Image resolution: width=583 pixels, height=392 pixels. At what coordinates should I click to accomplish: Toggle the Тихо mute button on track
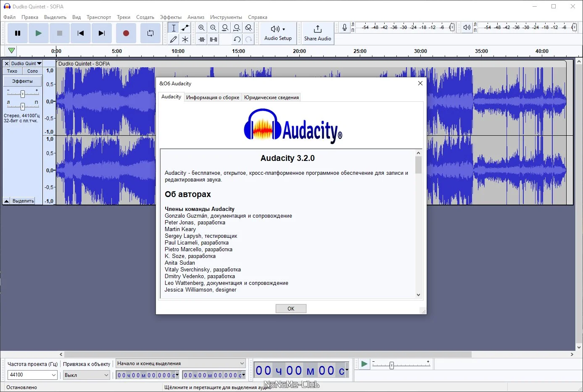click(12, 71)
